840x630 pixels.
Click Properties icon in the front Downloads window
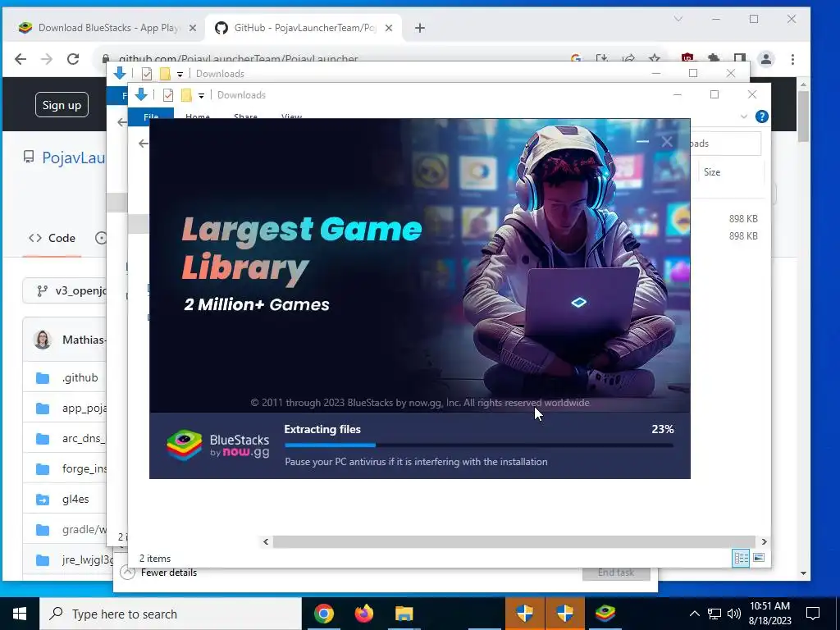[x=167, y=95]
